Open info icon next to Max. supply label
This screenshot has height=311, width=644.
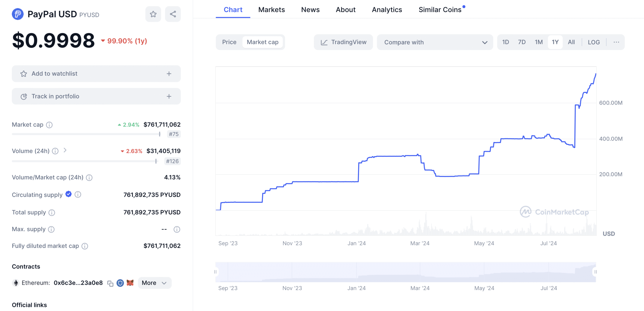tap(51, 229)
